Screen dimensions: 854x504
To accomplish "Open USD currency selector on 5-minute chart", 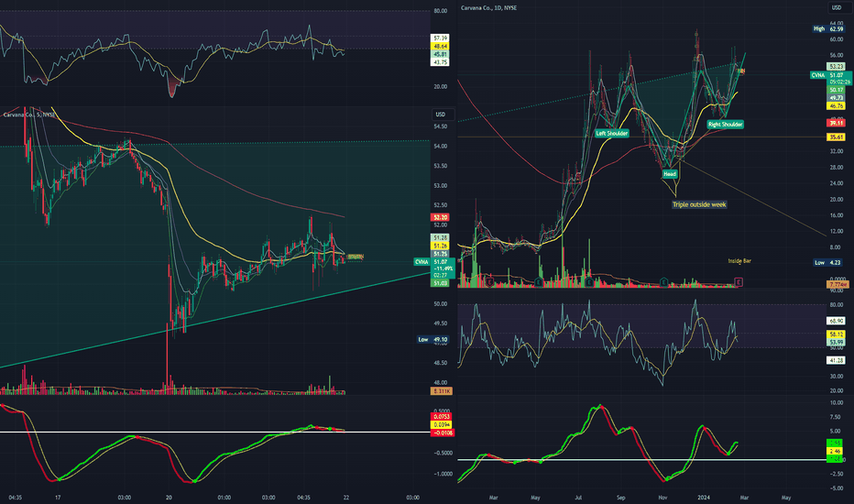I will (440, 115).
